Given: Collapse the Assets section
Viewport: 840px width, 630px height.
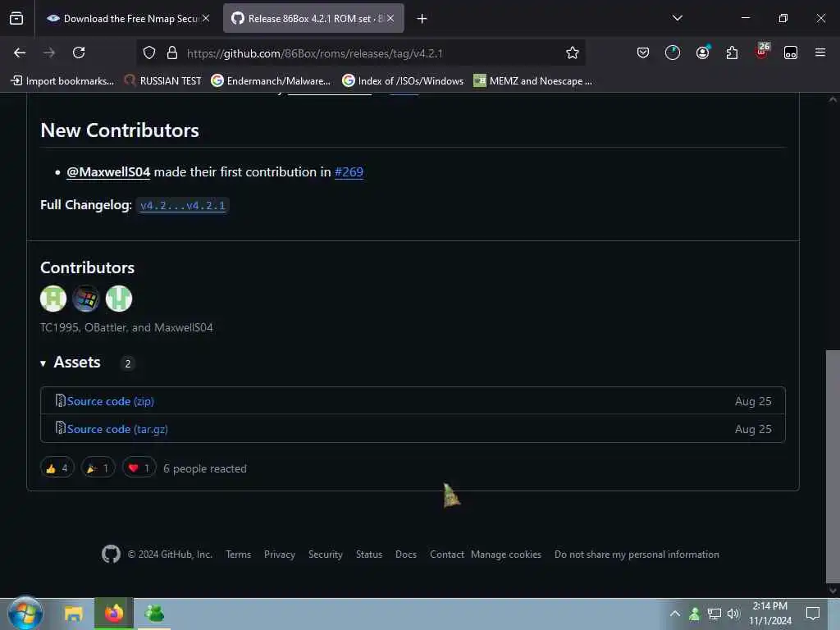Looking at the screenshot, I should click(71, 363).
